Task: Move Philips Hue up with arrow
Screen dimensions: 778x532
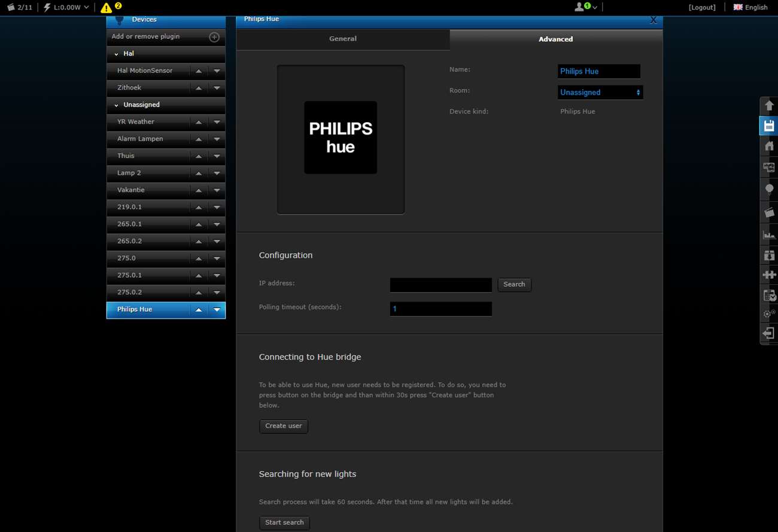Action: [x=199, y=310]
